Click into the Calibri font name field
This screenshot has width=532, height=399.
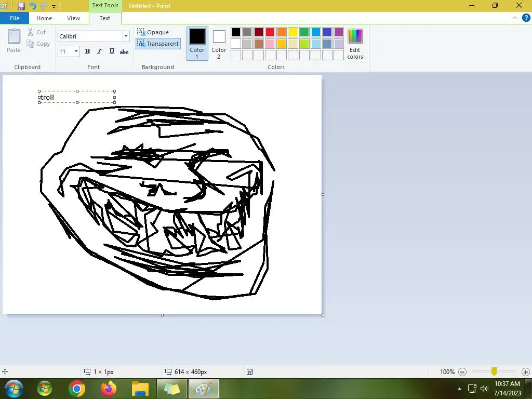click(90, 36)
